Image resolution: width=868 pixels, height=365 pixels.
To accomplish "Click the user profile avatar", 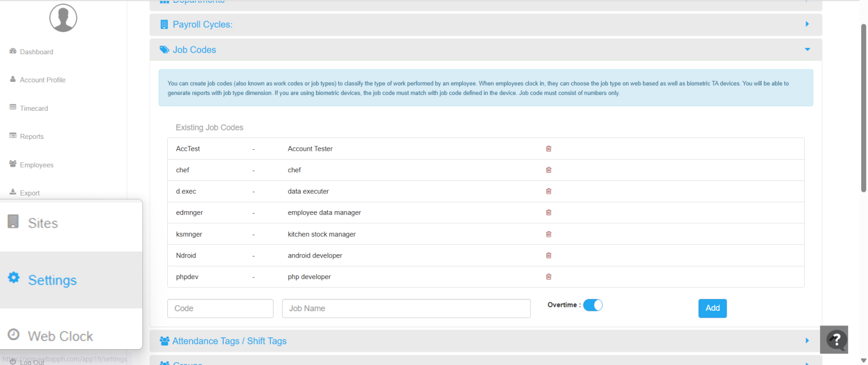I will [63, 18].
